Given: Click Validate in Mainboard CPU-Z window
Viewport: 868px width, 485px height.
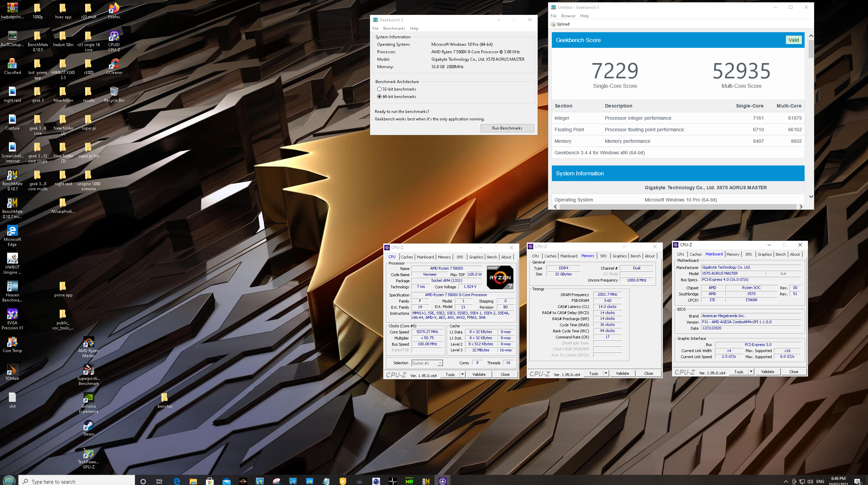Looking at the screenshot, I should 768,372.
